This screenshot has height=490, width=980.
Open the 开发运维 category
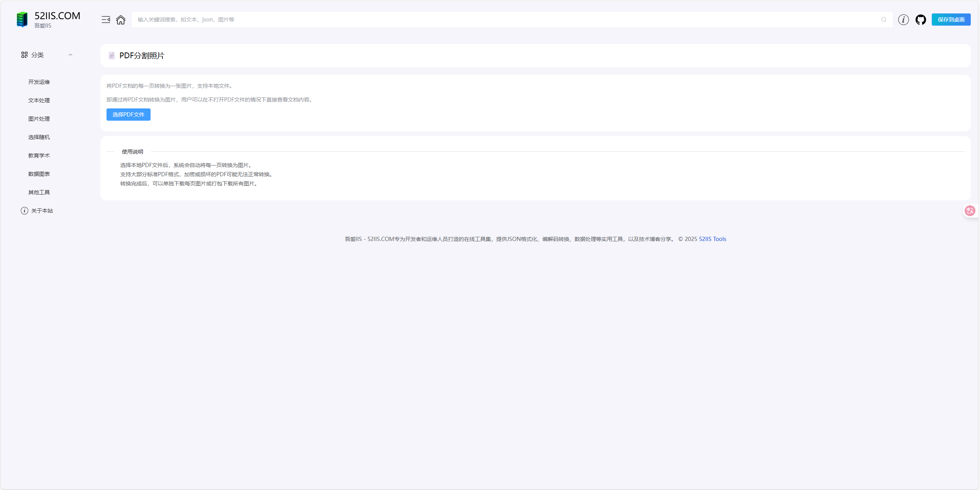click(x=39, y=82)
